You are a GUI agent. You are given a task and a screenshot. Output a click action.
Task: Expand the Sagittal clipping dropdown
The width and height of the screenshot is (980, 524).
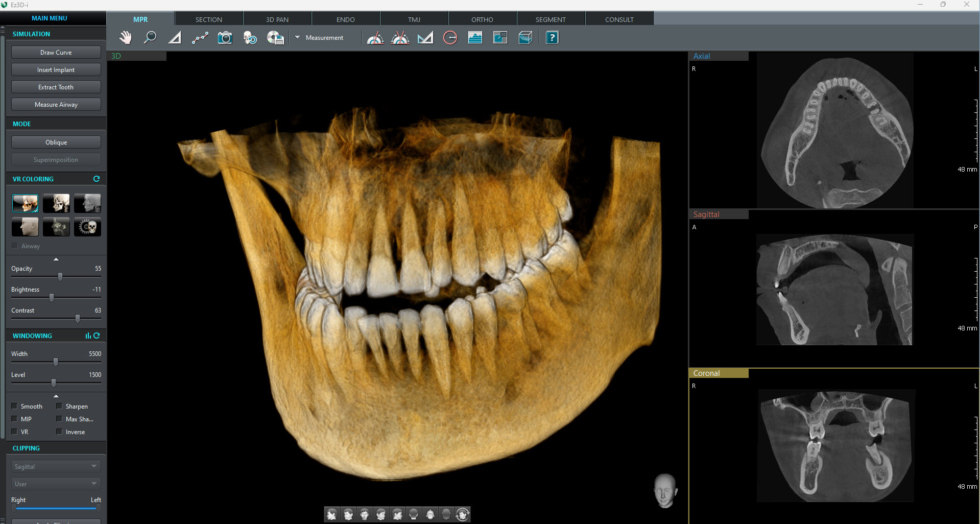56,466
